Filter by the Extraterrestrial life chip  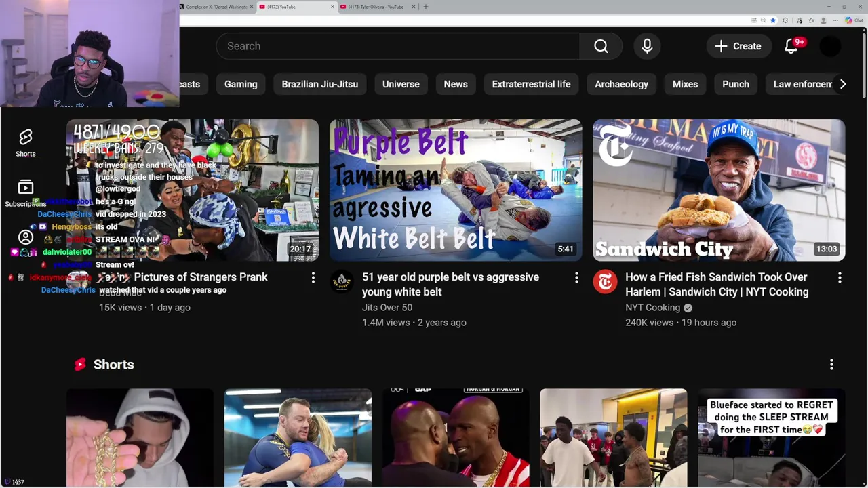[531, 84]
